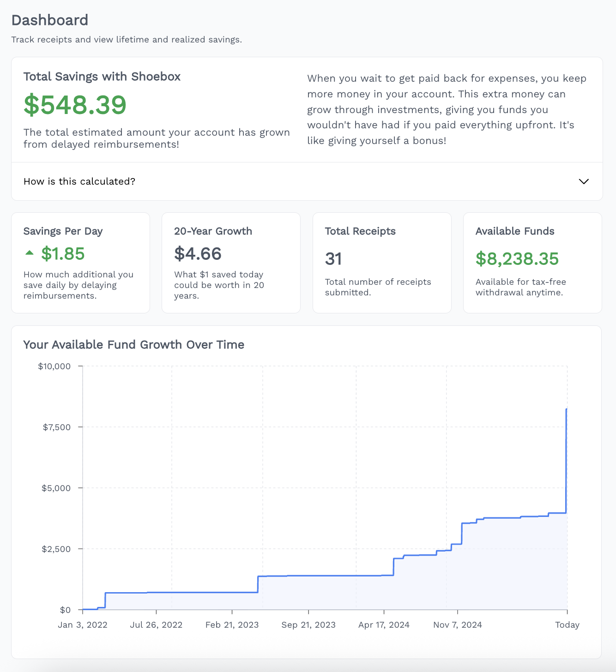Image resolution: width=616 pixels, height=672 pixels.
Task: Click the Apr 17, 2024 axis label
Action: [x=384, y=625]
